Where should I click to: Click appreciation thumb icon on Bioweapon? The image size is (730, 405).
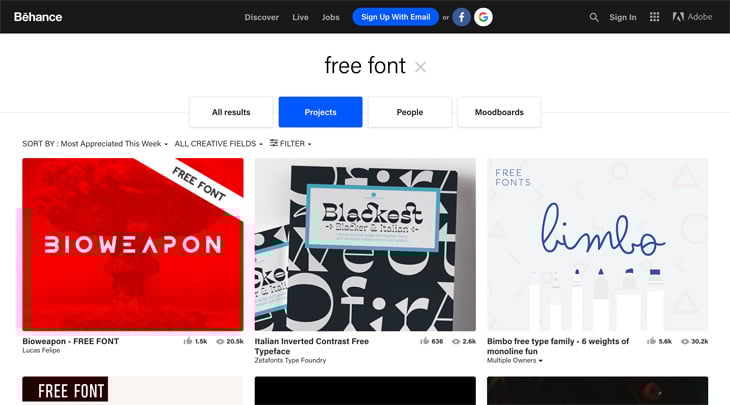(188, 341)
